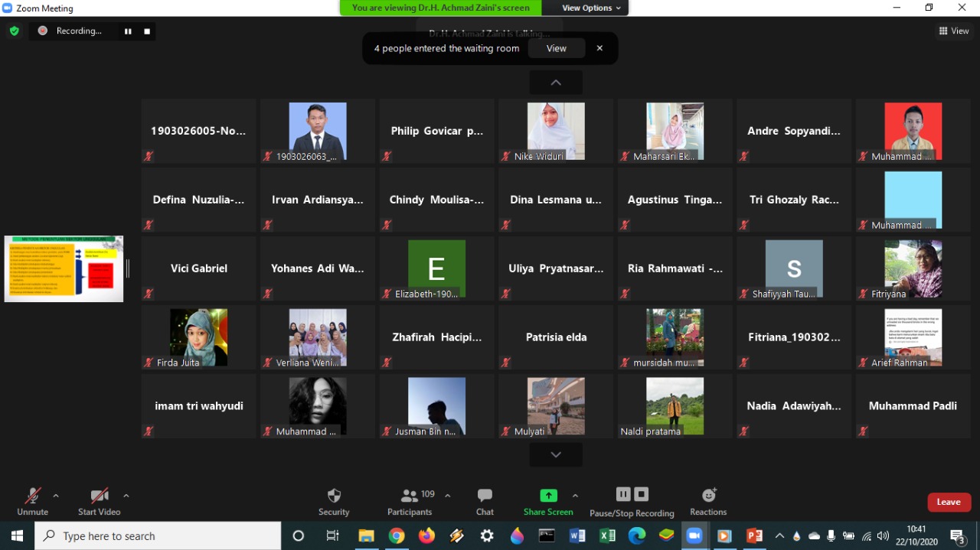
Task: Expand the video options arrow beside Start Video
Action: [126, 496]
